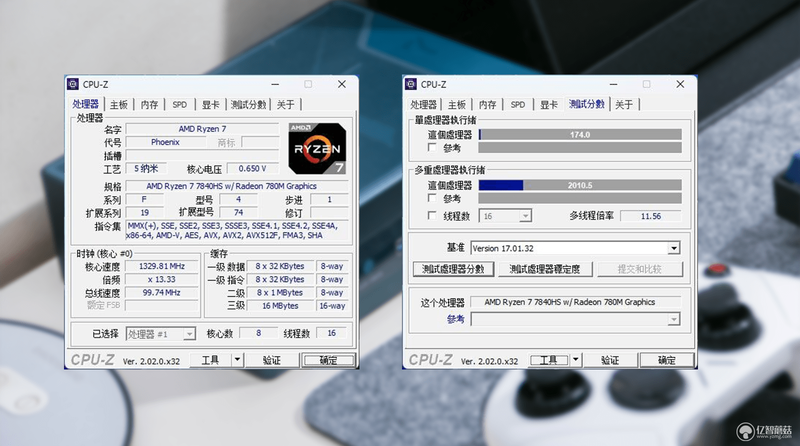Click the 这个处理器 field in right window
The width and height of the screenshot is (800, 446).
575,302
